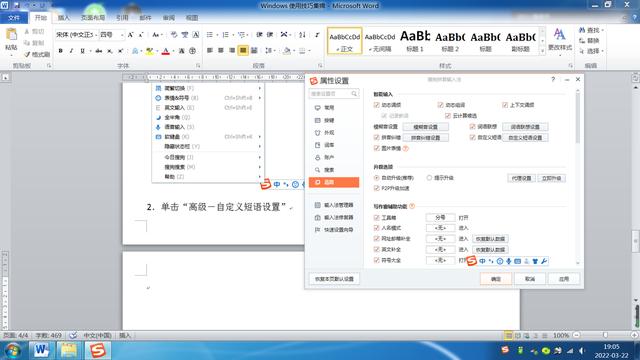This screenshot has height=360, width=640.
Task: Toggle the 图片表情 checkbox
Action: (376, 149)
